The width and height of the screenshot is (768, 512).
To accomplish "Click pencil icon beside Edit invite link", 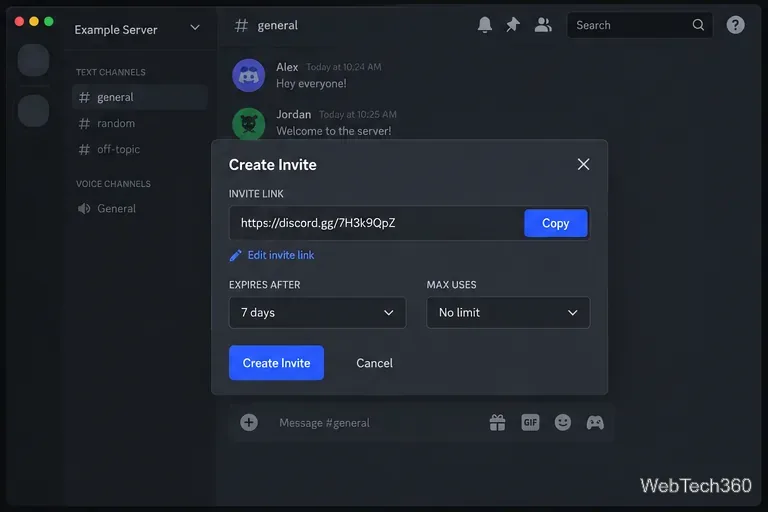I will [236, 255].
